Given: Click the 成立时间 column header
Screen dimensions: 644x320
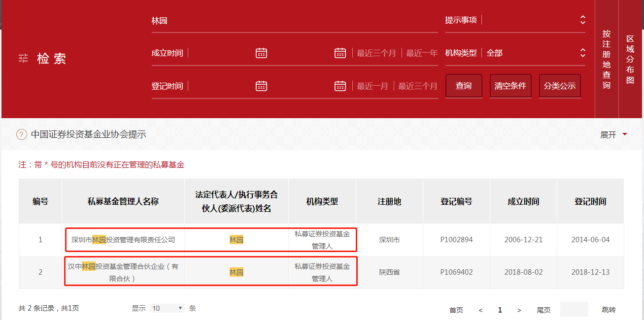Looking at the screenshot, I should 523,201.
